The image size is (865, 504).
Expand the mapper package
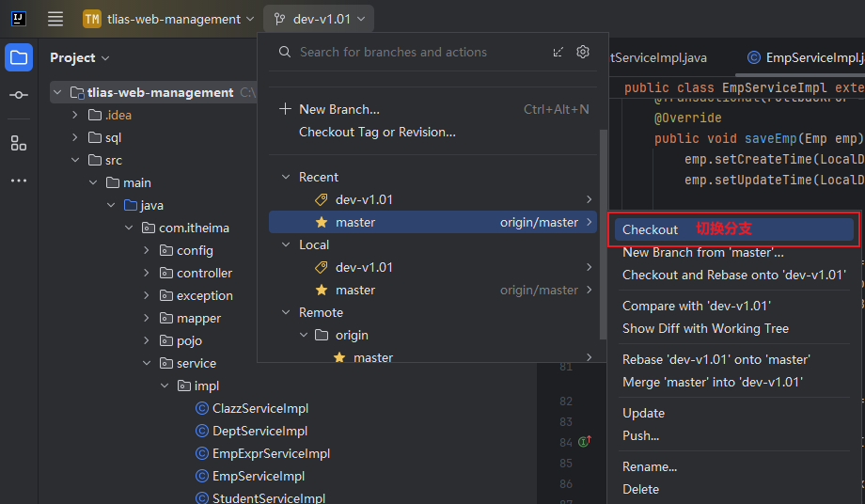[146, 318]
